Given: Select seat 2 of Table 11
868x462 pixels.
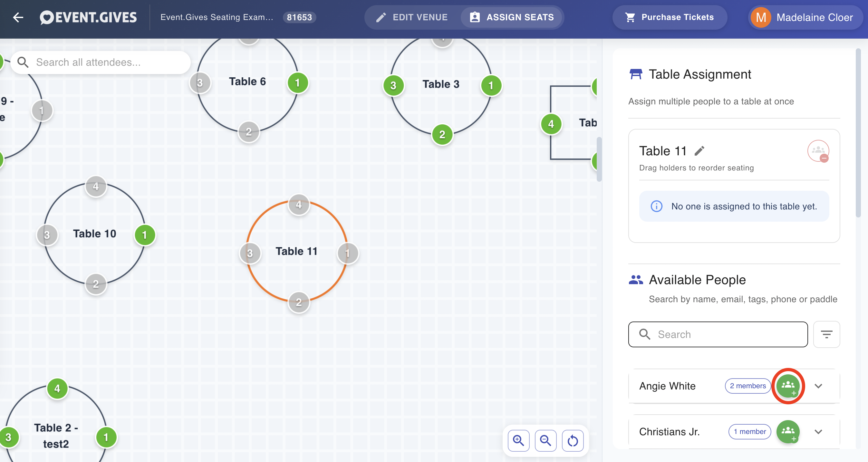Looking at the screenshot, I should point(299,302).
